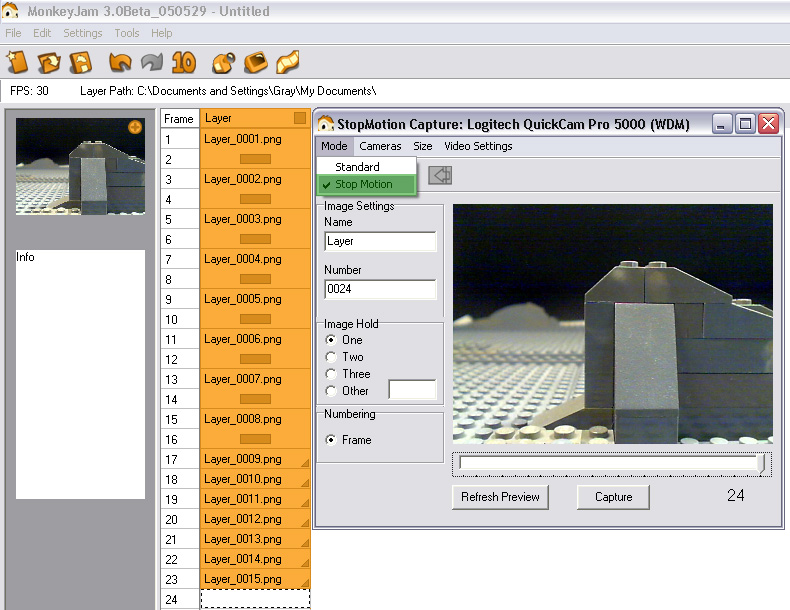Open the Video Settings menu

478,146
